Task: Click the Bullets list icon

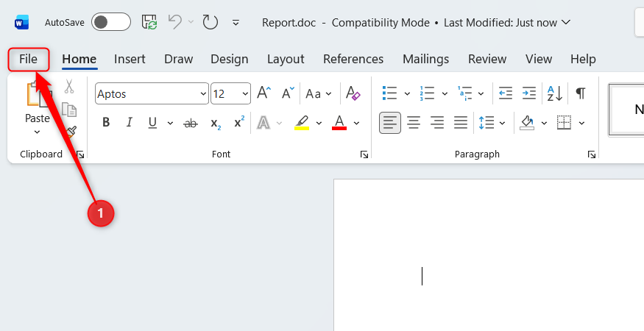Action: 389,93
